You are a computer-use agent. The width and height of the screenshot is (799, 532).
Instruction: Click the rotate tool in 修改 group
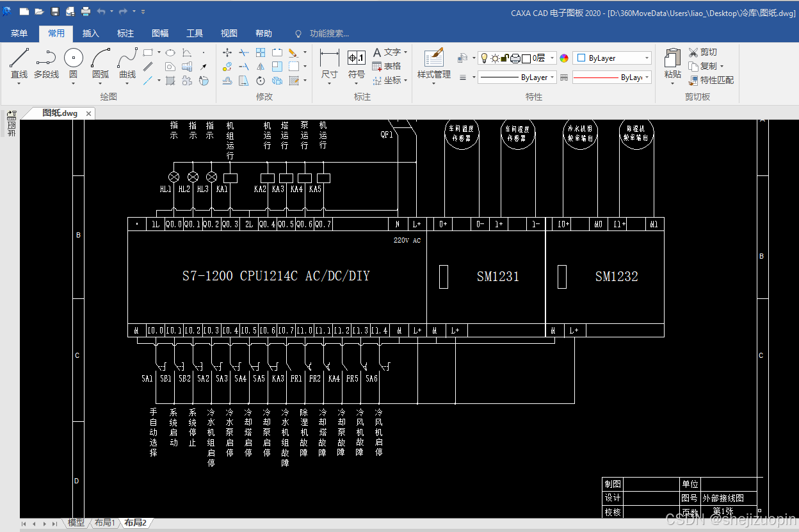tap(261, 81)
